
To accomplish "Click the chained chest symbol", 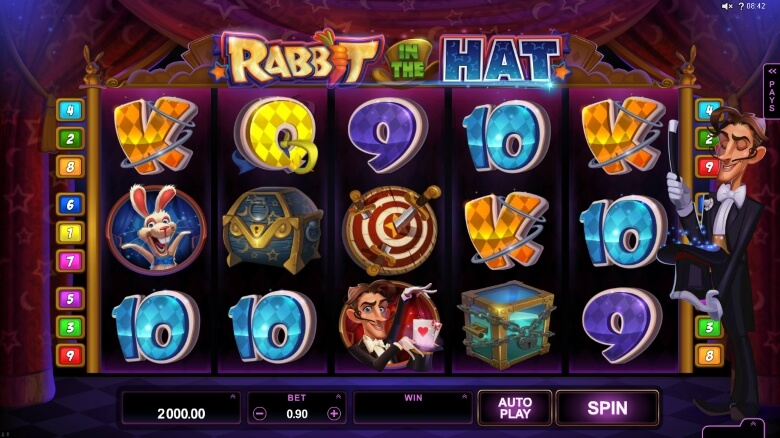I will [x=506, y=325].
